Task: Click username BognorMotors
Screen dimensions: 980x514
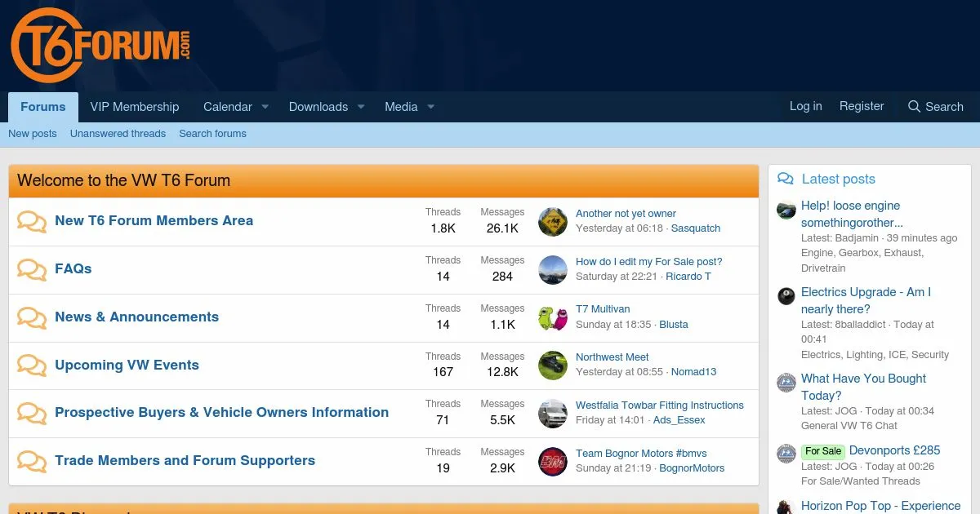Action: 692,468
